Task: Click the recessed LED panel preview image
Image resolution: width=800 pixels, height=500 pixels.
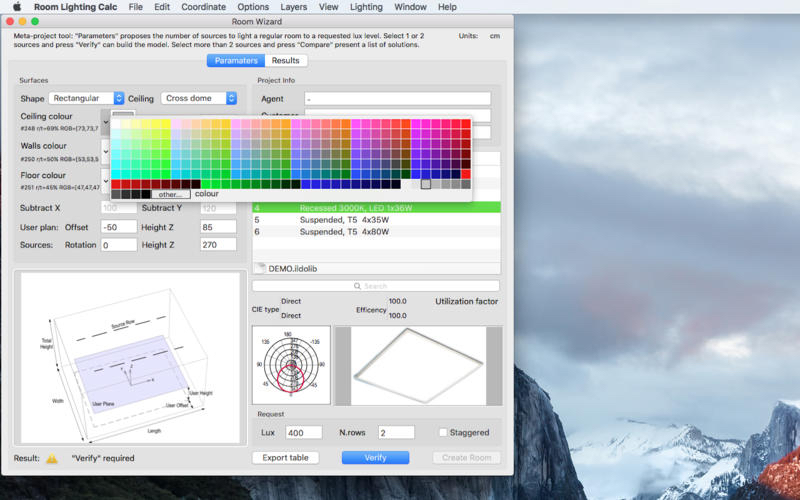Action: (x=418, y=366)
